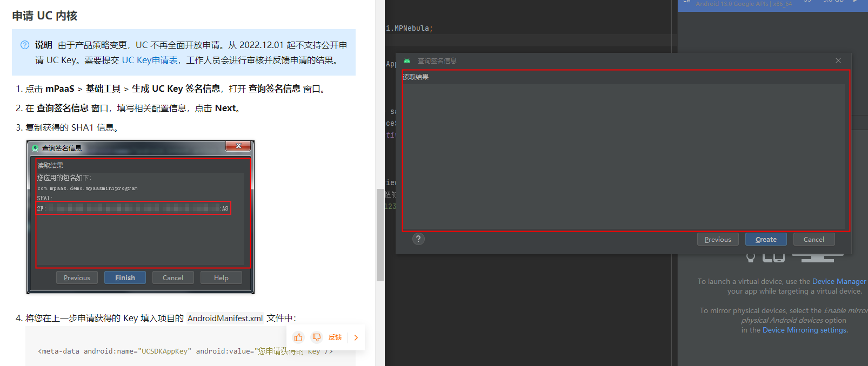Open the Device Mirroring settings link
Image resolution: width=868 pixels, height=366 pixels.
click(x=805, y=330)
